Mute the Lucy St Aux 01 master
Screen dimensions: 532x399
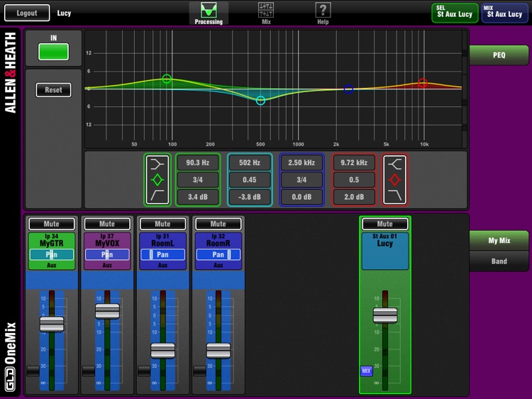384,224
